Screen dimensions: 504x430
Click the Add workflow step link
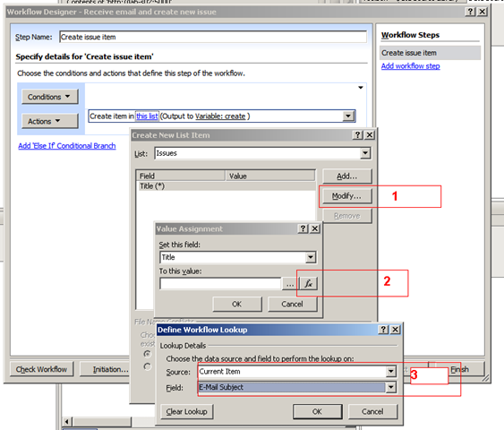click(411, 66)
